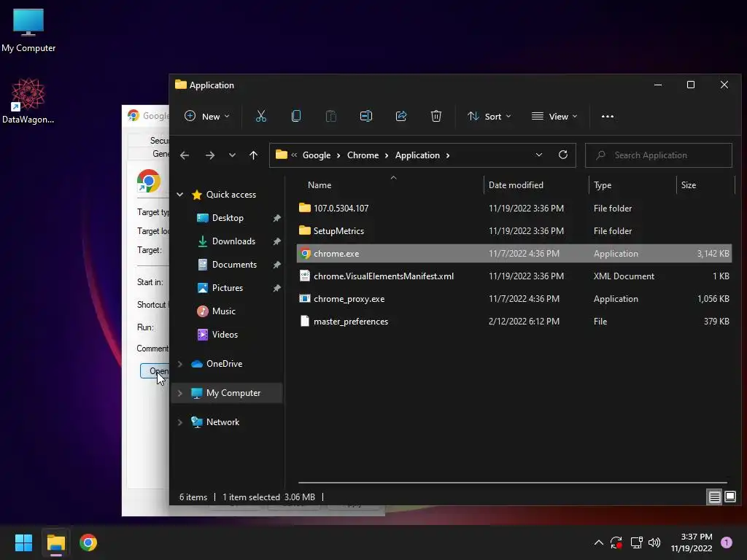This screenshot has height=560, width=747.
Task: Open the New dropdown menu
Action: (x=206, y=116)
